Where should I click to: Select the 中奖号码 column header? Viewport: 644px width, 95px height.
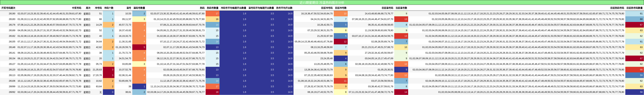pyautogui.click(x=76, y=8)
